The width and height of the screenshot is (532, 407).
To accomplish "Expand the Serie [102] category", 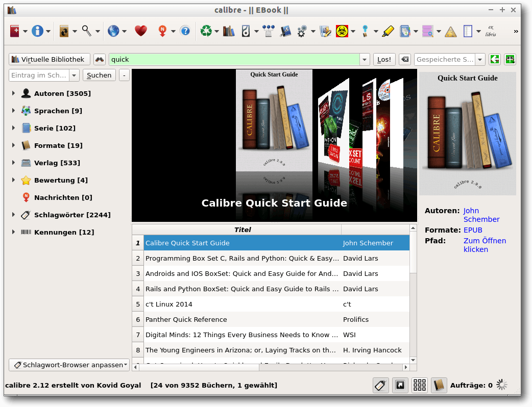I will (x=14, y=128).
